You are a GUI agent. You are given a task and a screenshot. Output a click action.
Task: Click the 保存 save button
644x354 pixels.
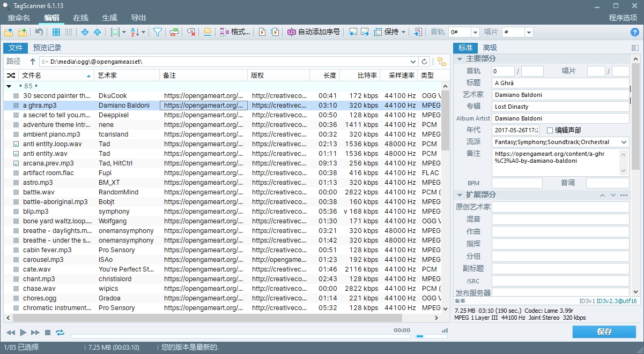pyautogui.click(x=604, y=332)
